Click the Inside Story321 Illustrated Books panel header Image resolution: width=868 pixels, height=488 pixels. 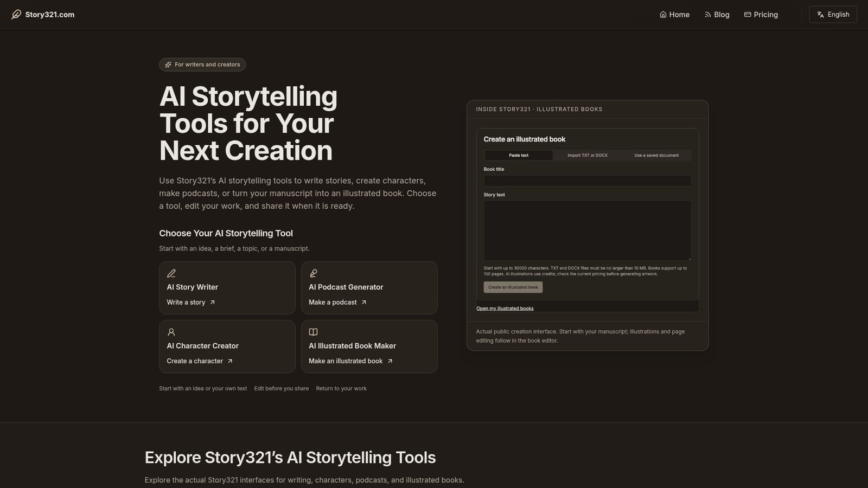click(x=539, y=110)
